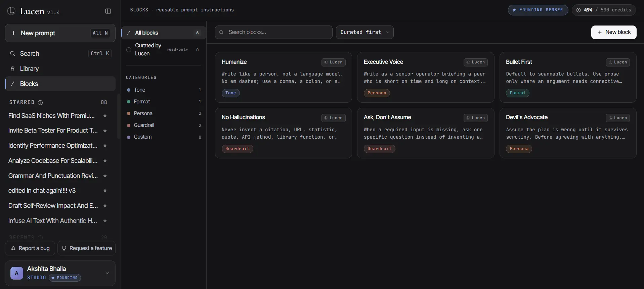The image size is (644, 289).
Task: Click the Lucen logo icon
Action: pos(11,11)
